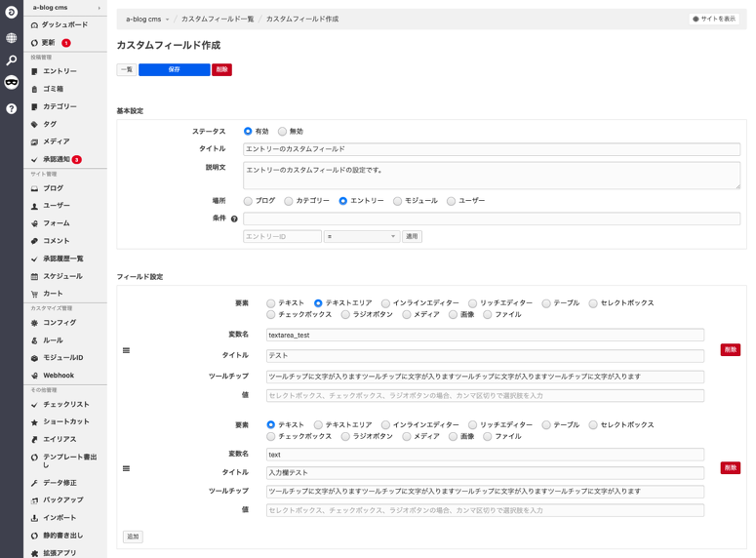This screenshot has height=558, width=756.
Task: Focus the 説明文 textarea
Action: pos(492,176)
